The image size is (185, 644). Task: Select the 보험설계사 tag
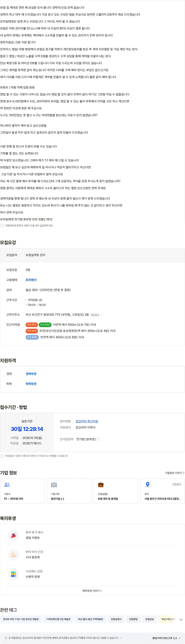tap(116, 619)
